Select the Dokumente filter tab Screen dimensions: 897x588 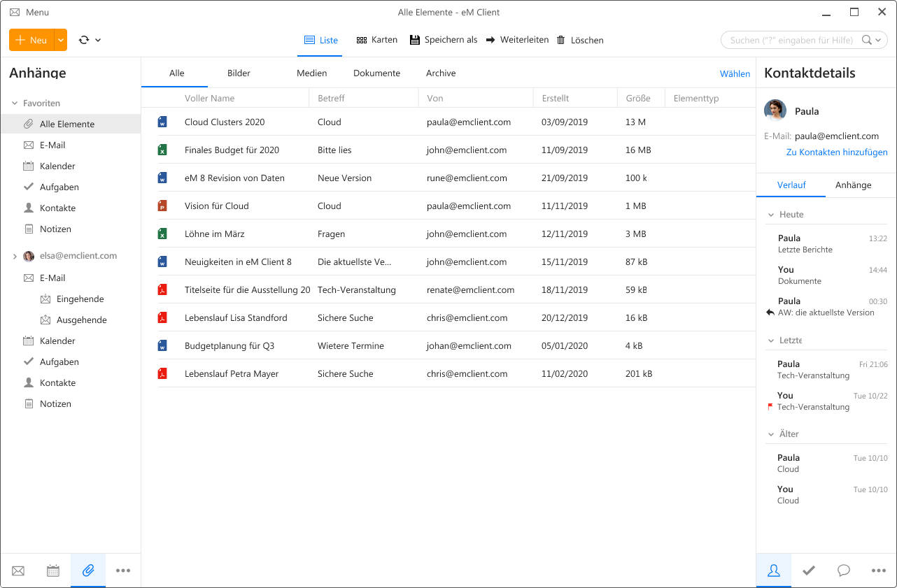click(x=376, y=73)
